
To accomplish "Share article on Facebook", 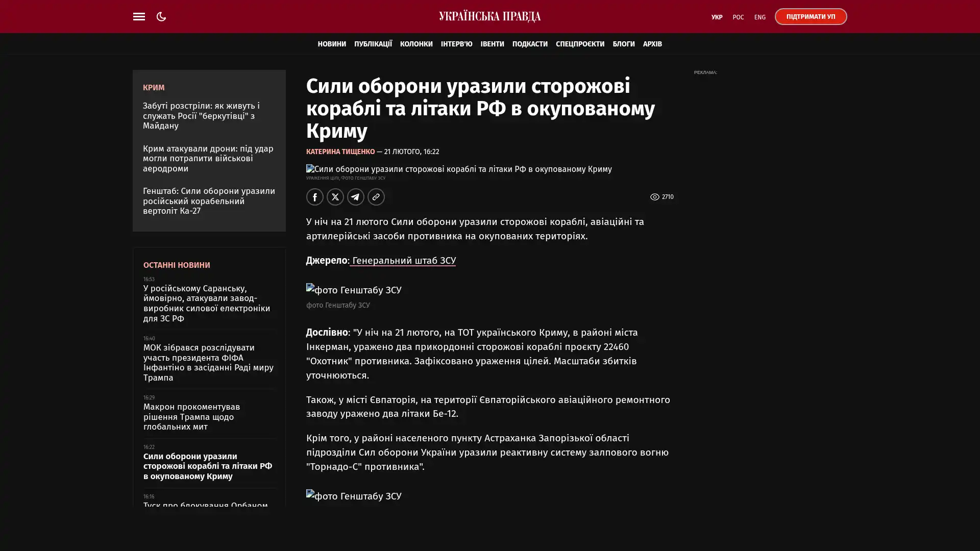I will [x=314, y=197].
